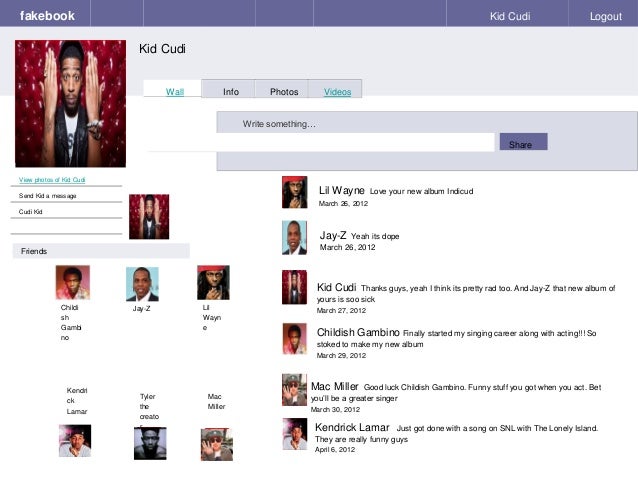Image resolution: width=638 pixels, height=479 pixels.
Task: Click Kid Cudi name heading
Action: [162, 49]
